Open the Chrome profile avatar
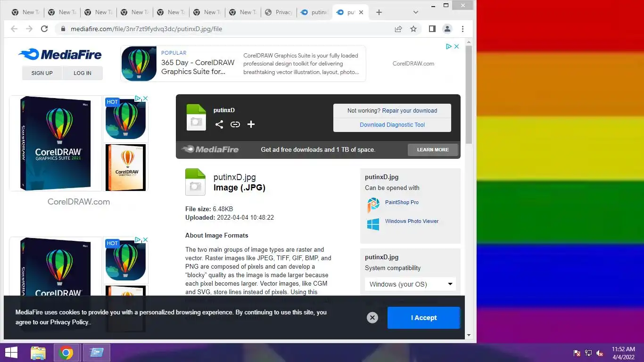The image size is (644, 362). tap(447, 29)
